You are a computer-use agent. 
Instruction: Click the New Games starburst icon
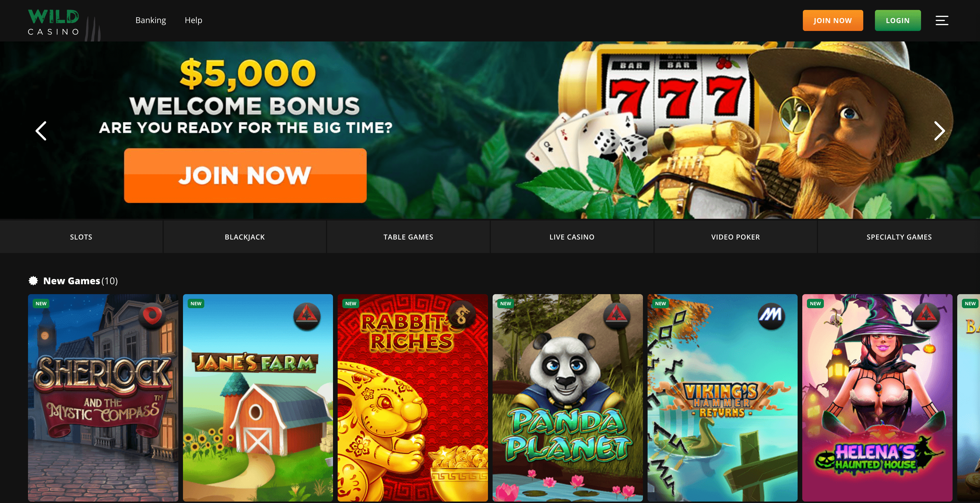[x=34, y=281]
